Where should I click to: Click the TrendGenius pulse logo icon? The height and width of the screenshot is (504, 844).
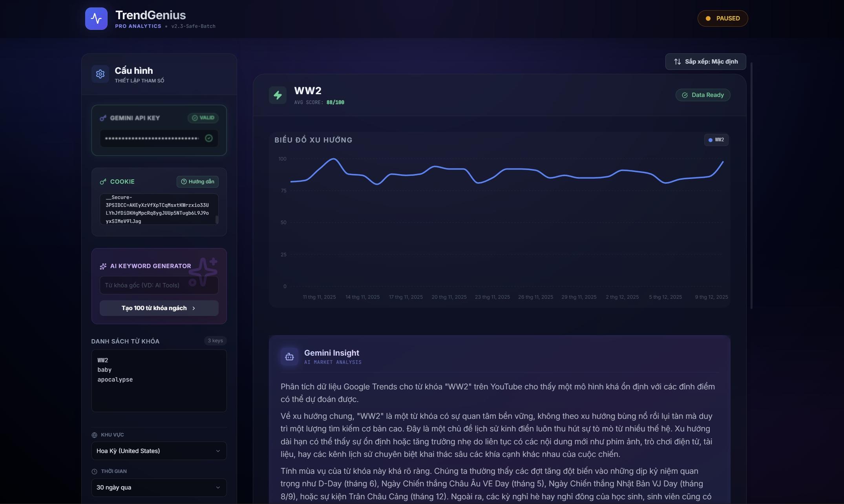(x=96, y=18)
